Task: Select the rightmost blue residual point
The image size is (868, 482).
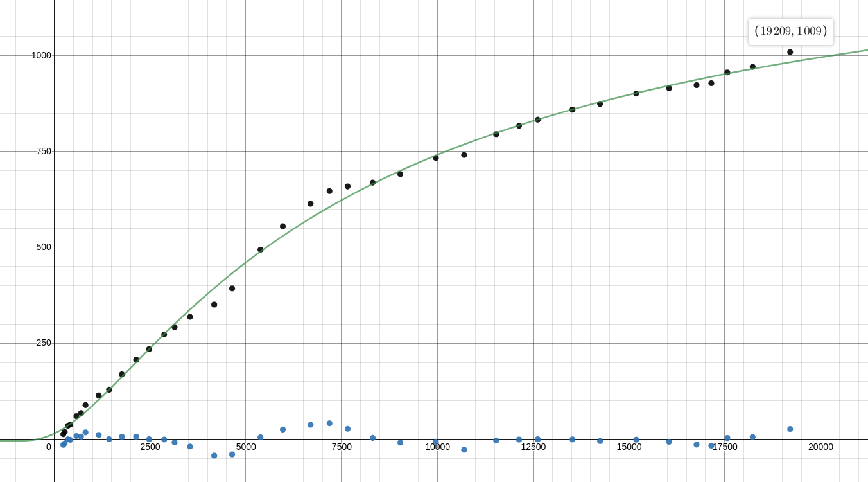Action: click(790, 429)
